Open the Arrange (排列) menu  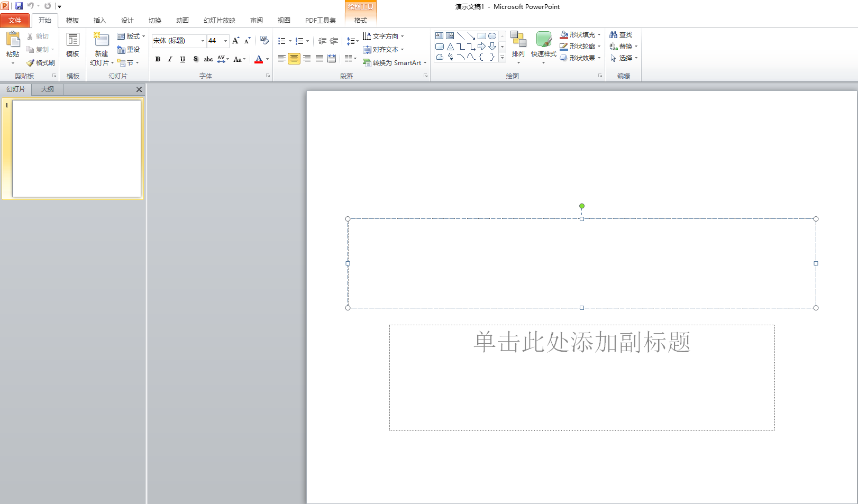(x=518, y=48)
